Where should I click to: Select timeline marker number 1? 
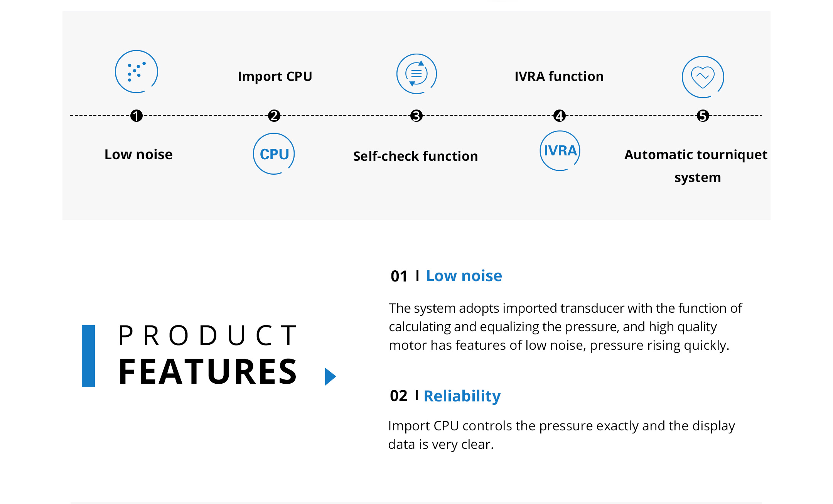click(x=137, y=116)
